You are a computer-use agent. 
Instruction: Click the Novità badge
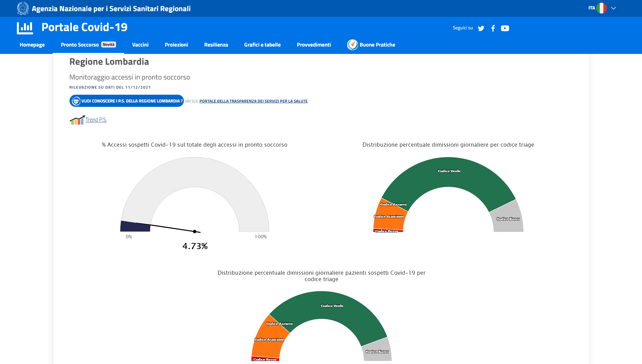point(109,44)
